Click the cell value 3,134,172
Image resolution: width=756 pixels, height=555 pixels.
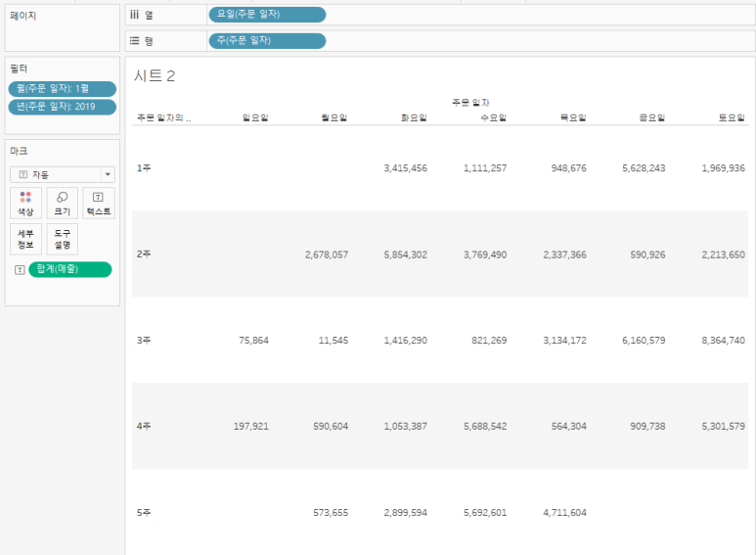(x=564, y=341)
